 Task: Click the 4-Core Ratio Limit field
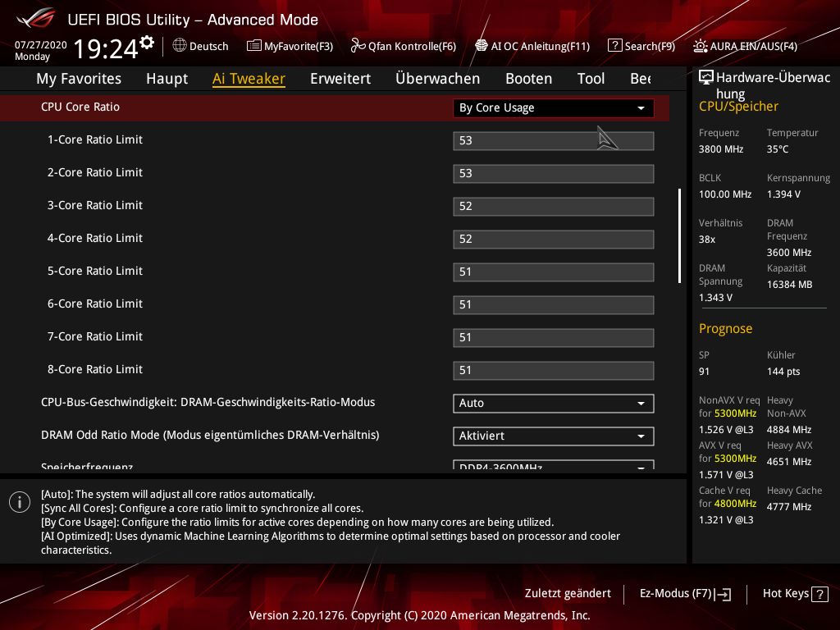554,240
